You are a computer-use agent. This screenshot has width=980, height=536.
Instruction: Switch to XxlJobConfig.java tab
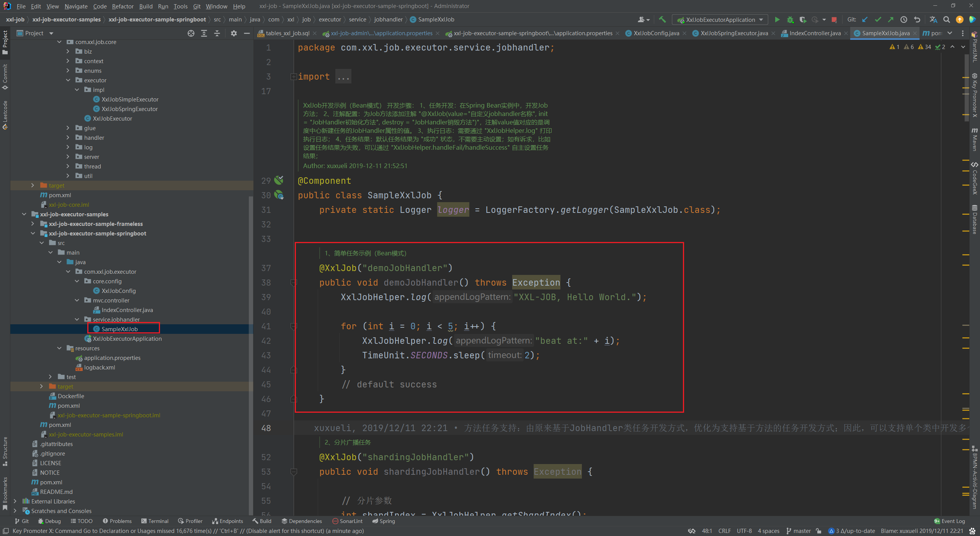pyautogui.click(x=656, y=33)
